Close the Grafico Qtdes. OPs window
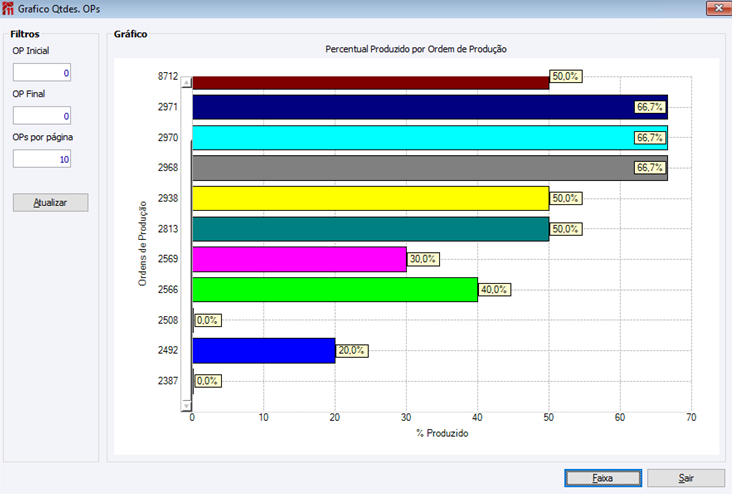Viewport: 732px width, 494px height. [x=718, y=8]
